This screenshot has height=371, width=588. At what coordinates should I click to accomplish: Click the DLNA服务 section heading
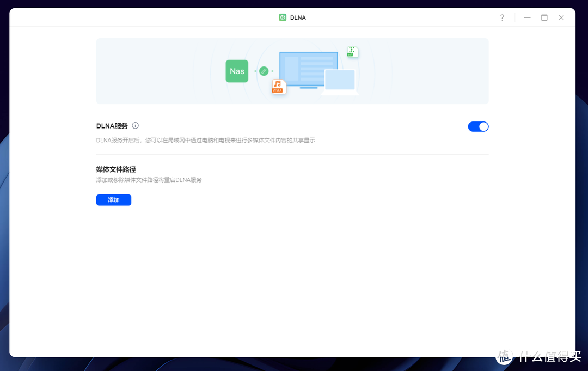pyautogui.click(x=112, y=125)
